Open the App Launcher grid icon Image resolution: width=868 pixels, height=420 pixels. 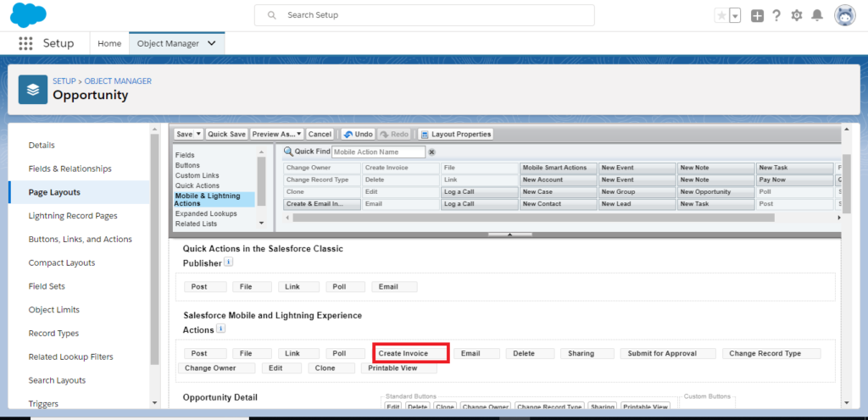coord(25,43)
